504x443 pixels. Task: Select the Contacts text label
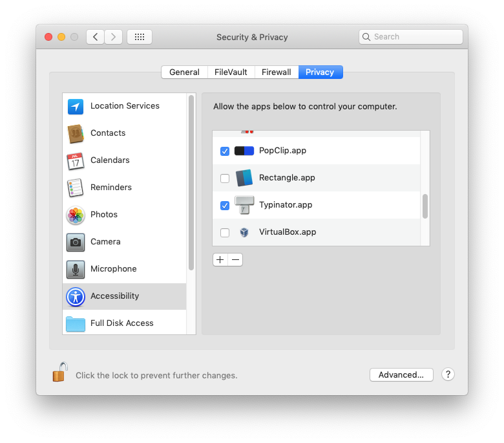coord(108,133)
